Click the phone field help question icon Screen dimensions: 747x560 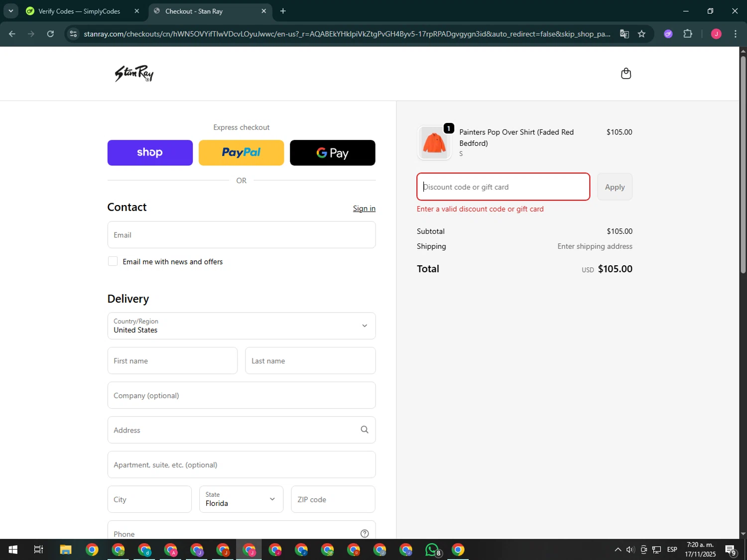(x=365, y=534)
